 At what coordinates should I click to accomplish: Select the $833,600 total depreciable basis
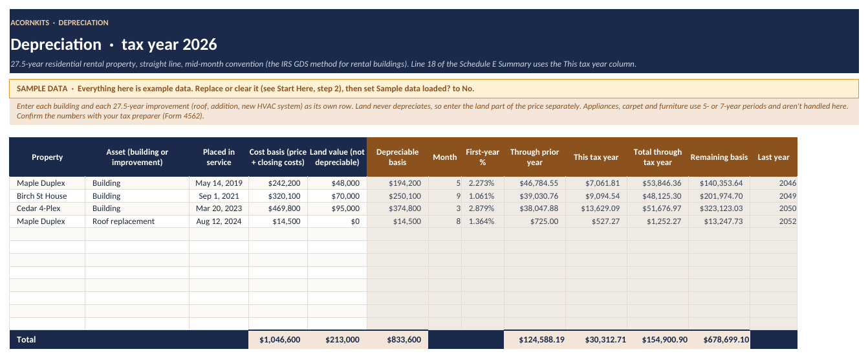397,339
